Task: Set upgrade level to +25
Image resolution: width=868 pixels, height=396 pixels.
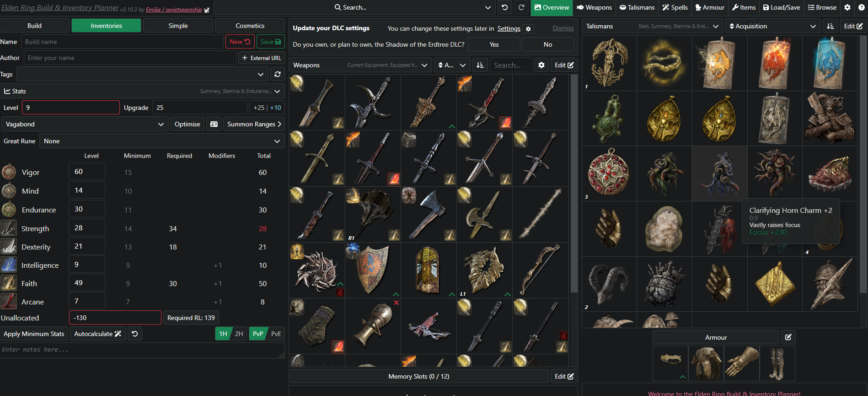Action: coord(259,108)
